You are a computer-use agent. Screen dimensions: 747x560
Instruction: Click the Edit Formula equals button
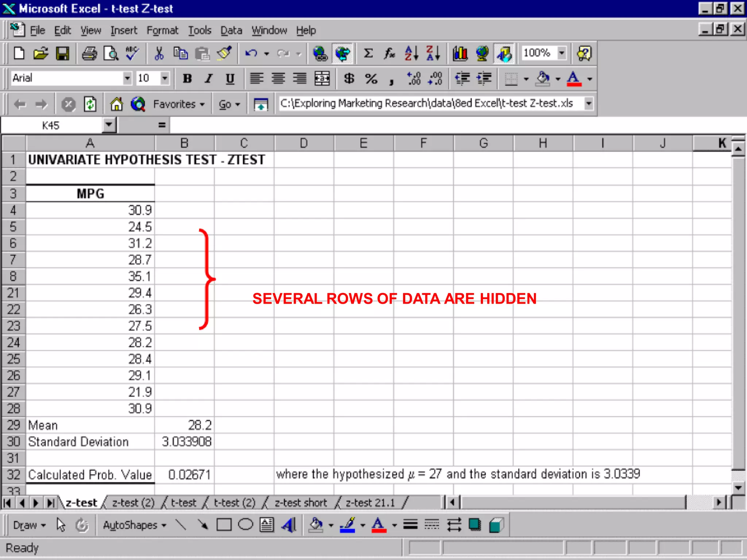click(x=162, y=125)
